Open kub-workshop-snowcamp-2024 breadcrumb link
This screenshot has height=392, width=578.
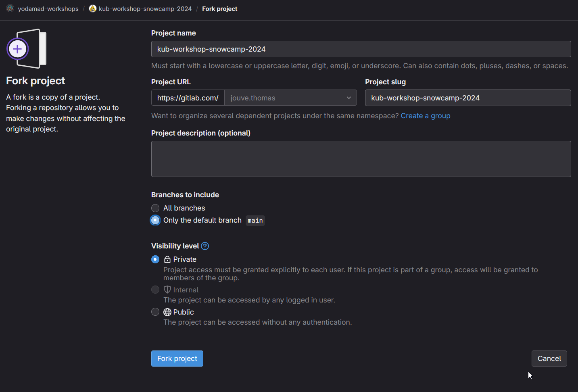pyautogui.click(x=145, y=9)
